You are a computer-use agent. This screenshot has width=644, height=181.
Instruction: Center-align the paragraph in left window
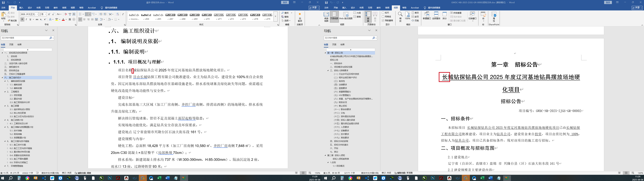pyautogui.click(x=84, y=19)
